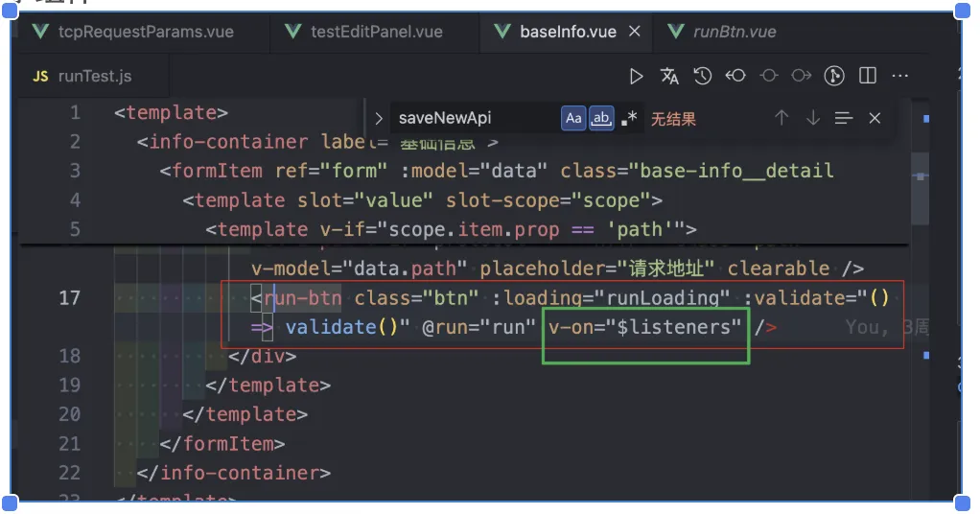Click the Run play icon in editor toolbar

(637, 76)
